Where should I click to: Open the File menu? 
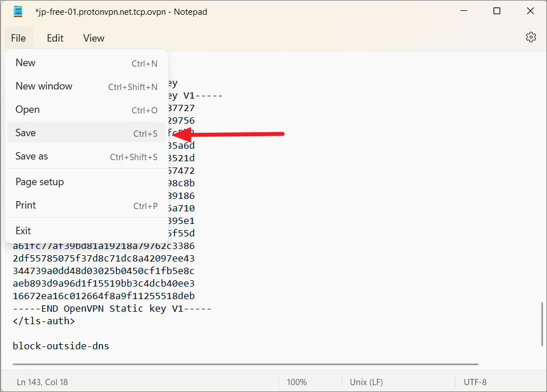[x=18, y=38]
